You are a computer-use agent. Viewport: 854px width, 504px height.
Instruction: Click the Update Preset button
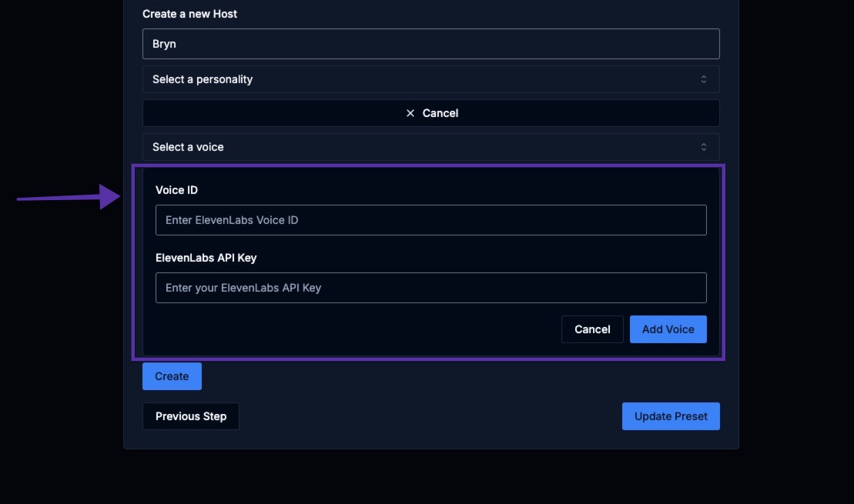pos(670,416)
